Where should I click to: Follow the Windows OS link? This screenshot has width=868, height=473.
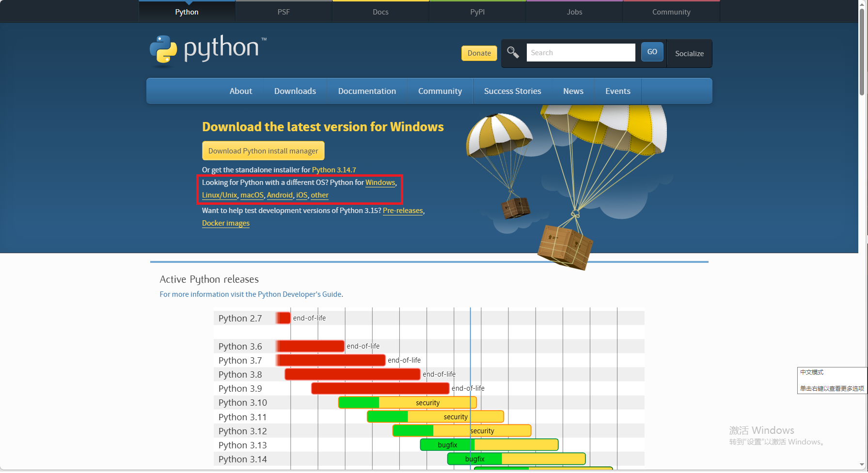(x=380, y=183)
